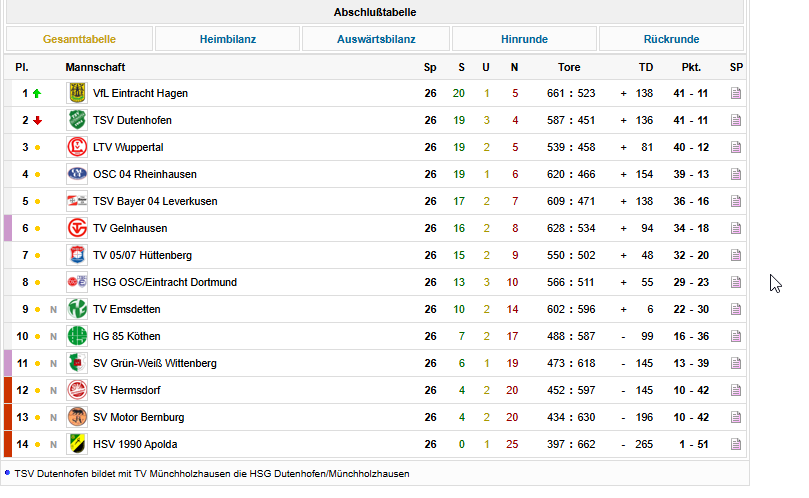Switch to the Heimbilanz tab
The image size is (809, 498).
[x=228, y=39]
